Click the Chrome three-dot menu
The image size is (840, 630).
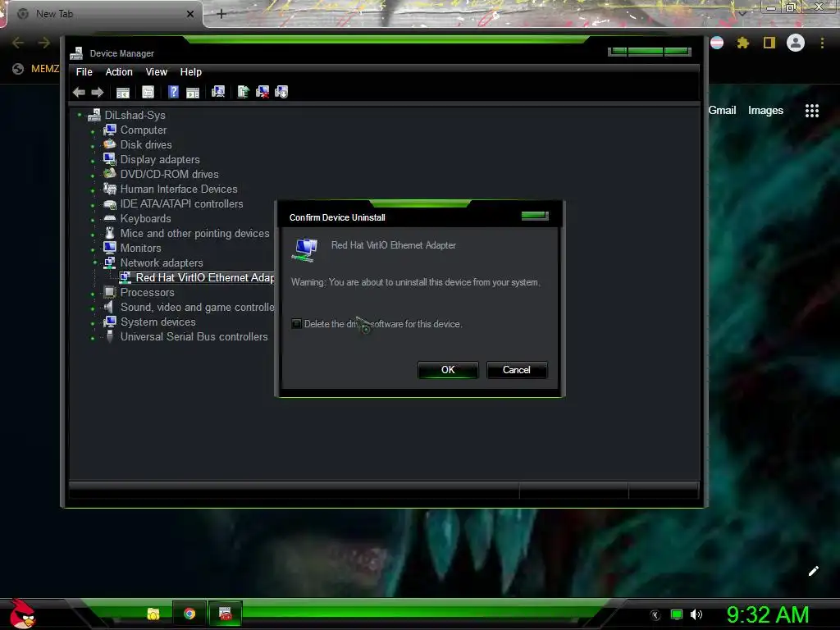click(822, 43)
